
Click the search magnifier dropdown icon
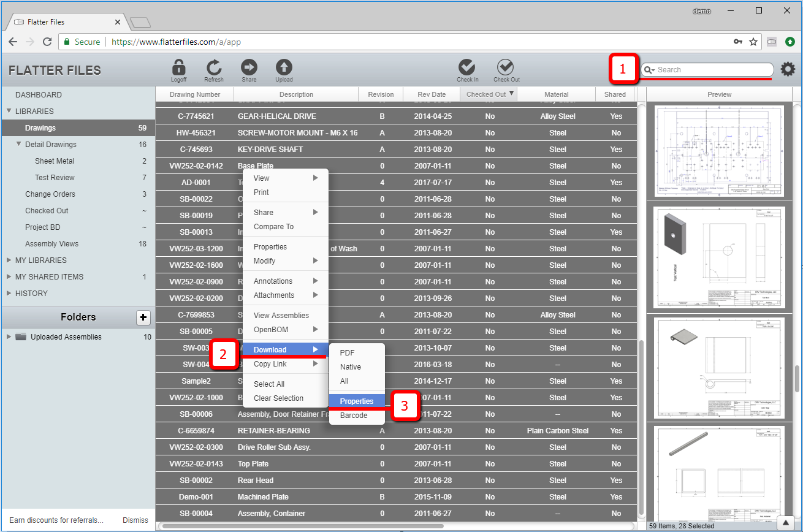[649, 70]
